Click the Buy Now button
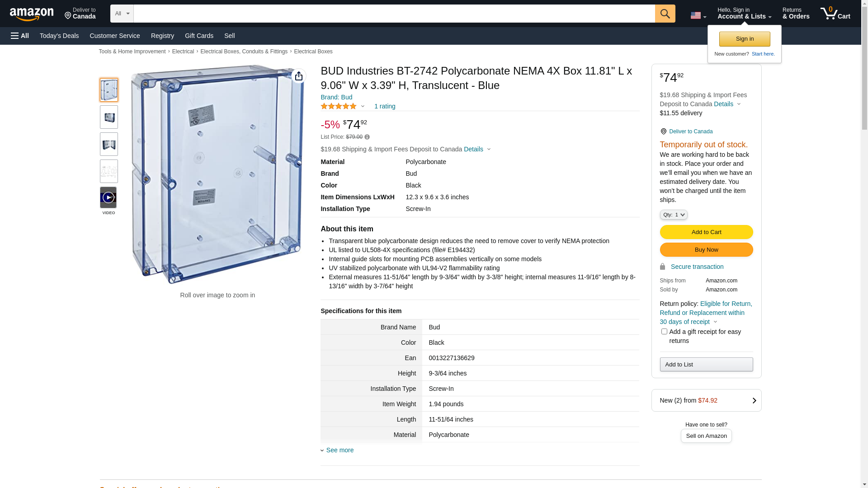Screen dimensions: 868x488 click(x=706, y=250)
